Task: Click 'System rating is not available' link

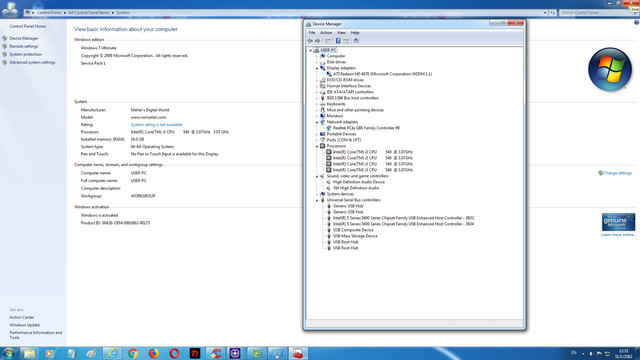Action: 156,124
